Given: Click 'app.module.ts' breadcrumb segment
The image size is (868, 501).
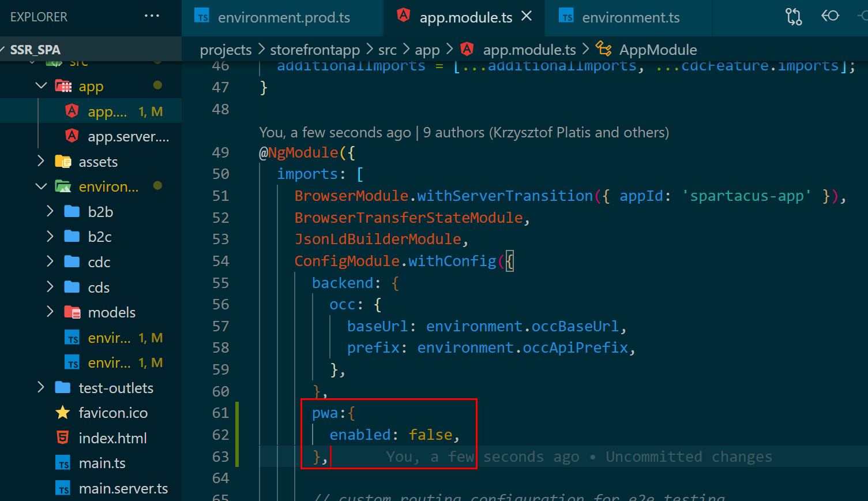Looking at the screenshot, I should point(529,50).
